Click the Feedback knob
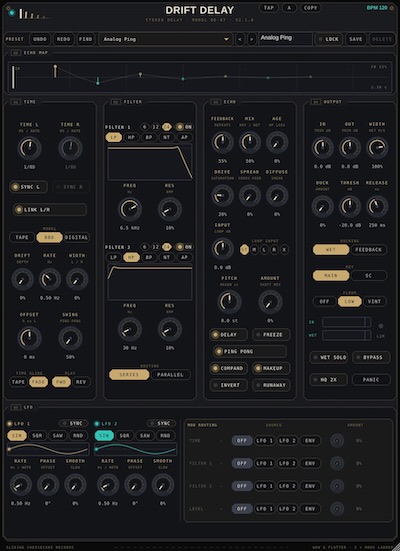 pos(222,142)
